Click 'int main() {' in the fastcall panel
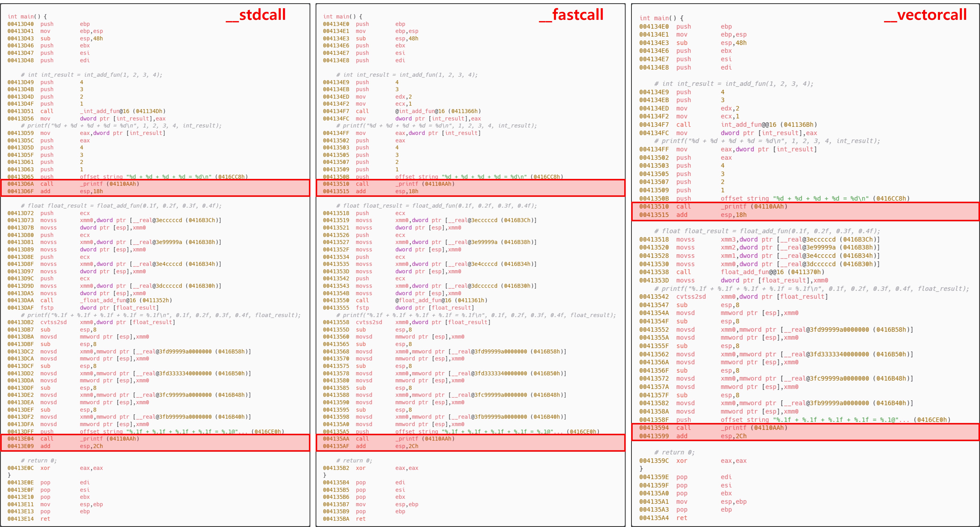The height and width of the screenshot is (527, 980). [342, 16]
